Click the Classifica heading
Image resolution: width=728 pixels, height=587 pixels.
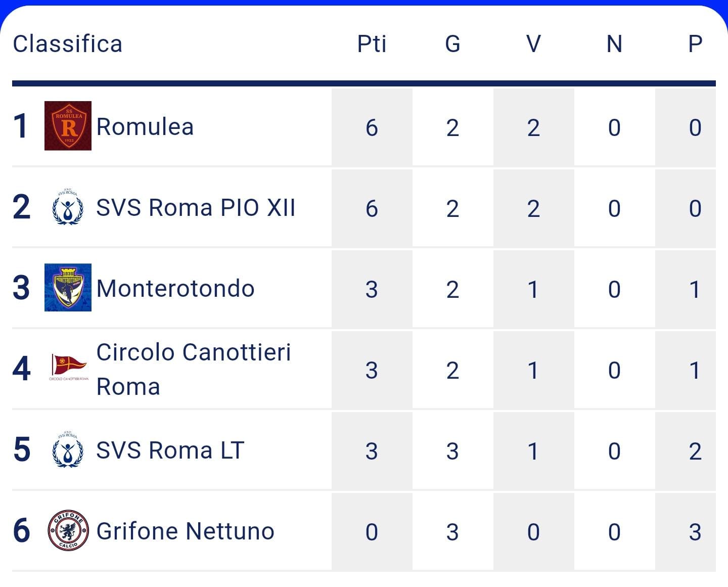pyautogui.click(x=68, y=44)
